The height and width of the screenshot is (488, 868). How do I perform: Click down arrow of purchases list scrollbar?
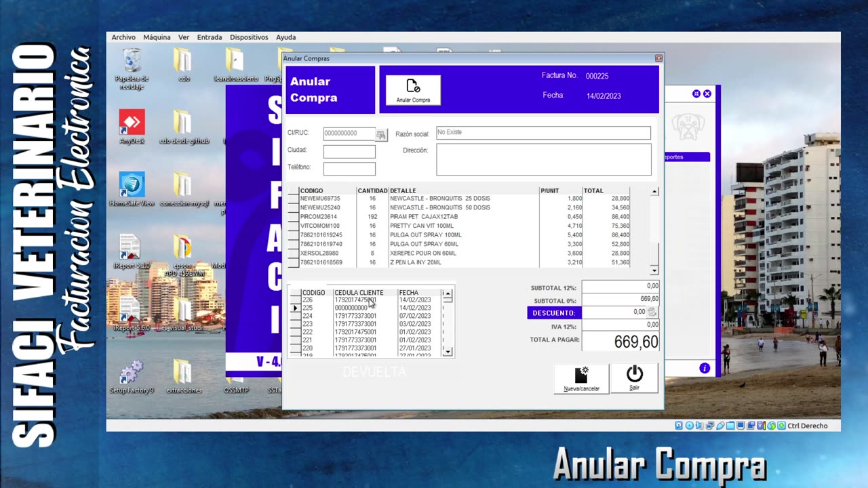click(x=447, y=352)
